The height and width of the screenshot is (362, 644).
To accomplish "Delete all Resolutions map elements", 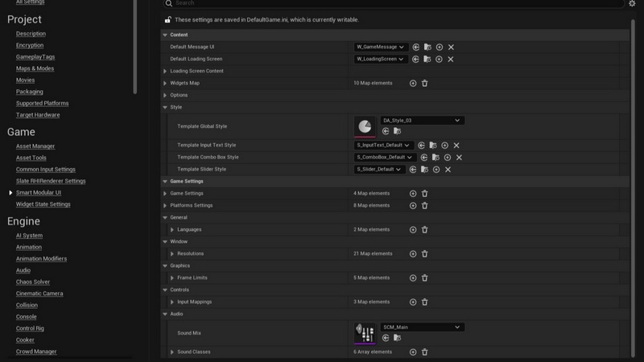I will click(425, 254).
